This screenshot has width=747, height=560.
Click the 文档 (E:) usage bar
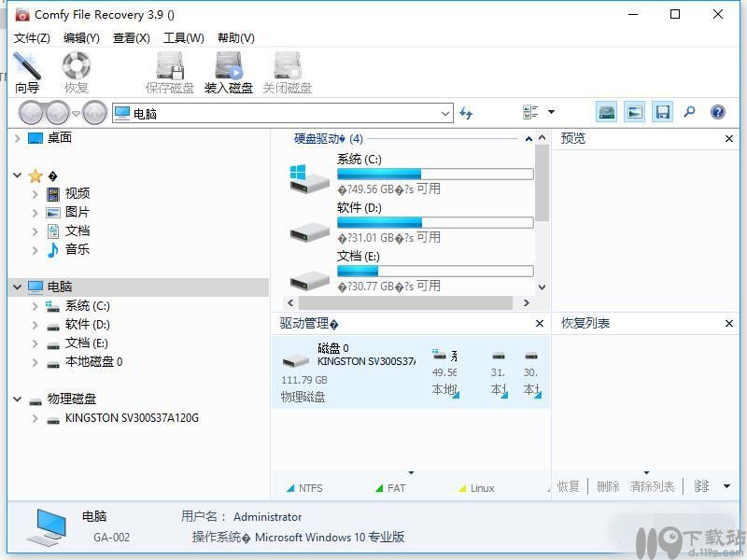tap(435, 271)
